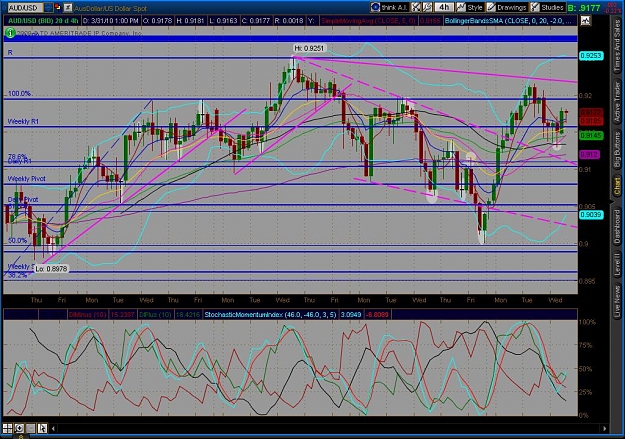Screen dimensions: 625x439
Task: Open the 4h timeframe selector
Action: pos(444,7)
